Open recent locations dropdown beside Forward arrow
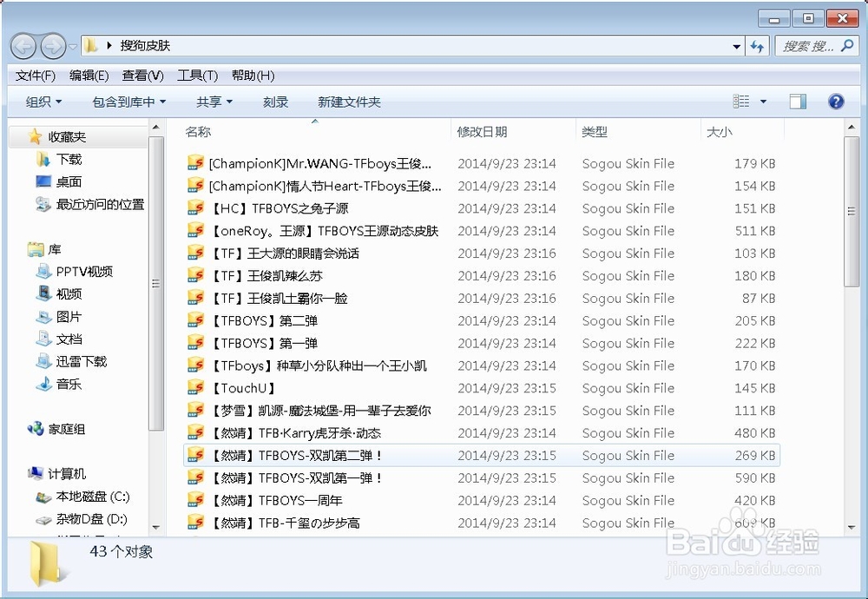The width and height of the screenshot is (868, 599). click(73, 47)
